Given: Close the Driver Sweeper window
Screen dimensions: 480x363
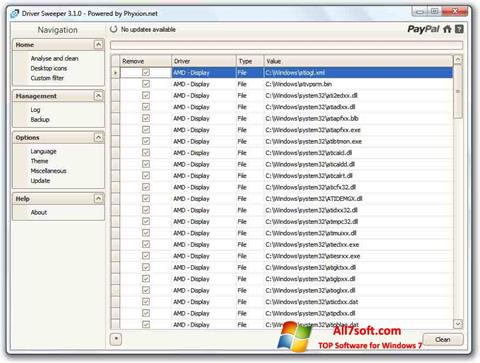Looking at the screenshot, I should click(x=455, y=12).
